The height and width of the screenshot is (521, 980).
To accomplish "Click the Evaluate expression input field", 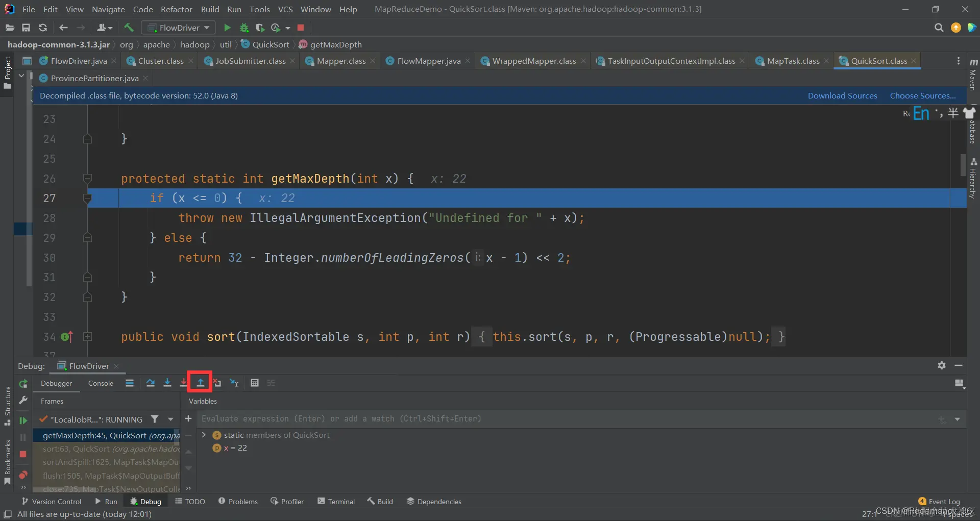I will pyautogui.click(x=567, y=419).
